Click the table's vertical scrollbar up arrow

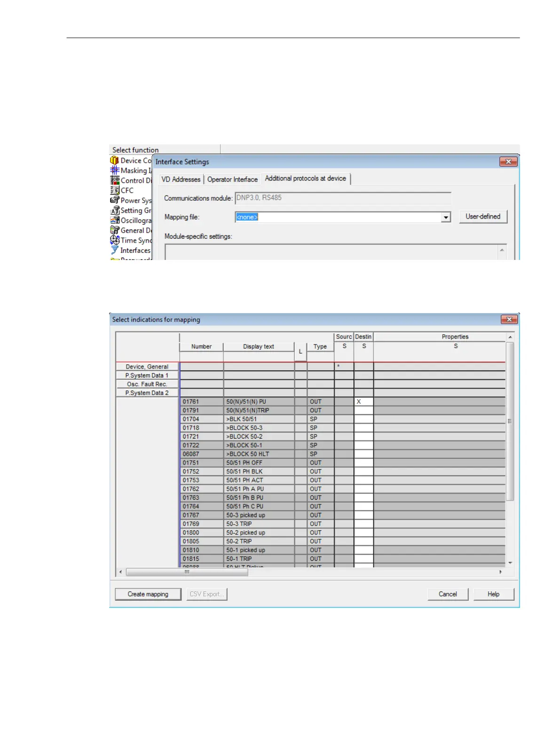tap(510, 337)
